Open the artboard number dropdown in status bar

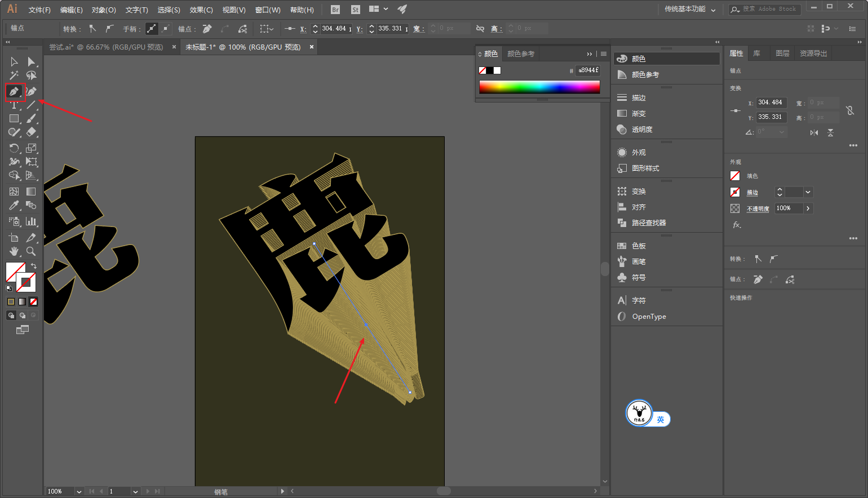(x=135, y=492)
